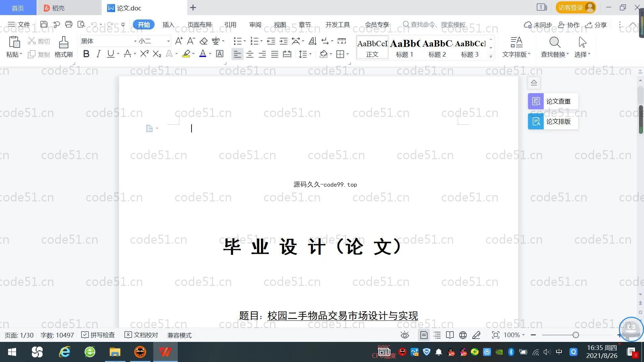Switch to Page layout view in status bar
The image size is (644, 362).
424,335
